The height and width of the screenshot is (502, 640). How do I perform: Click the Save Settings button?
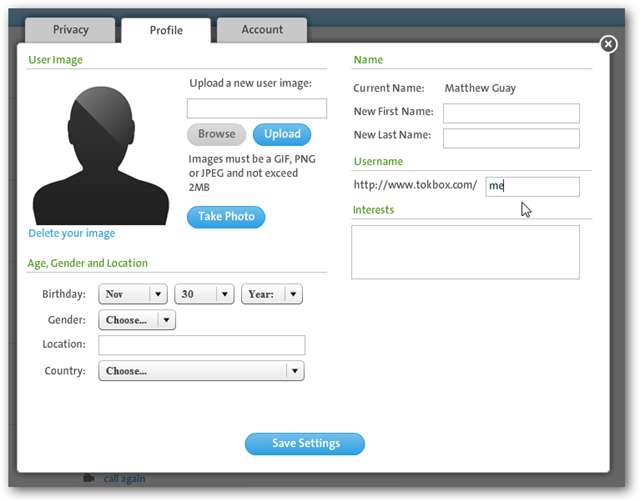point(305,444)
